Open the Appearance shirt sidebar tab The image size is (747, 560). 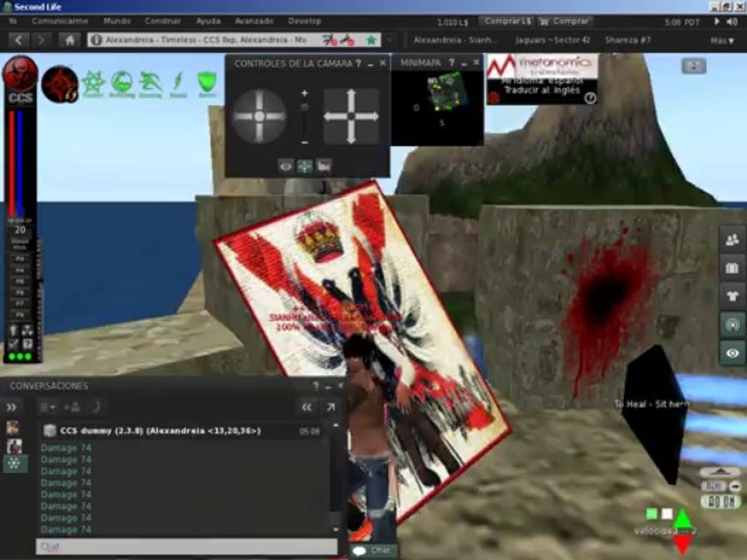pyautogui.click(x=732, y=296)
